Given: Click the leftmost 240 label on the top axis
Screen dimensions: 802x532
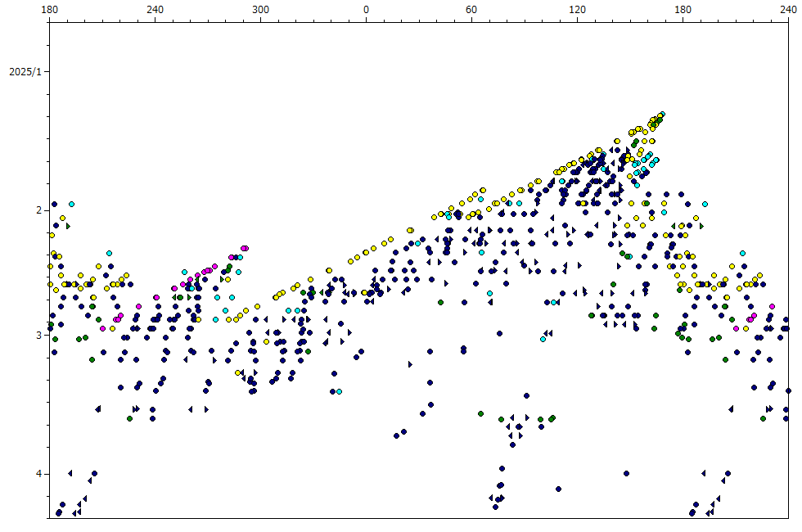Looking at the screenshot, I should (x=154, y=10).
